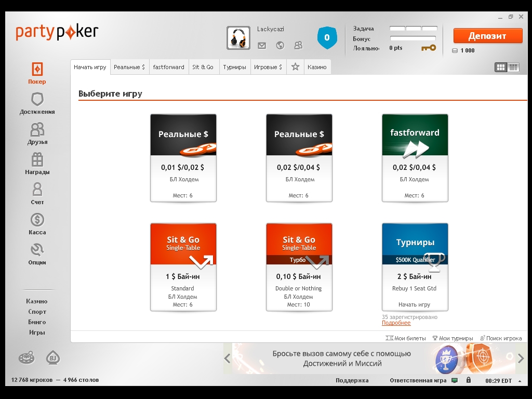Viewport: 532px width, 399px height.
Task: Switch to list view layout
Action: click(513, 67)
